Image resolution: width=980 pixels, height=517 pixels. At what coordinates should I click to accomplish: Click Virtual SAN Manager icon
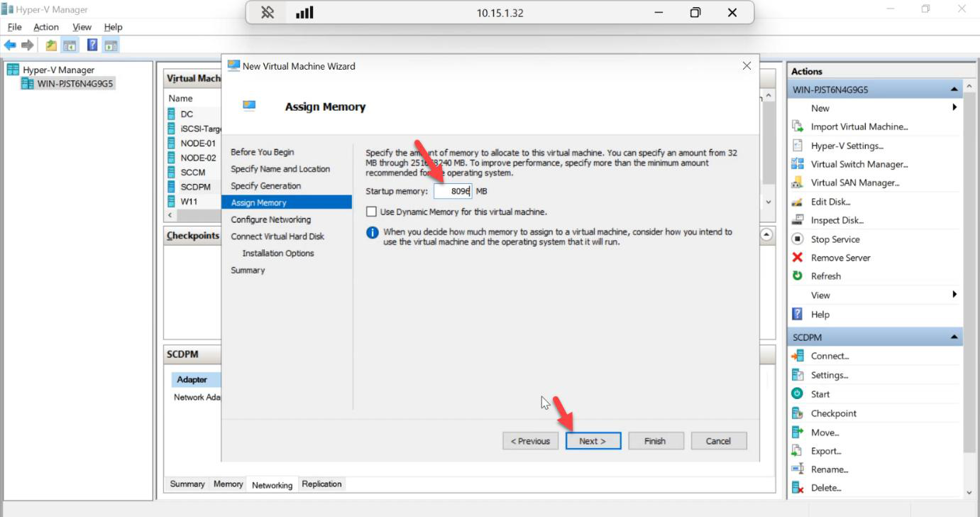[797, 183]
